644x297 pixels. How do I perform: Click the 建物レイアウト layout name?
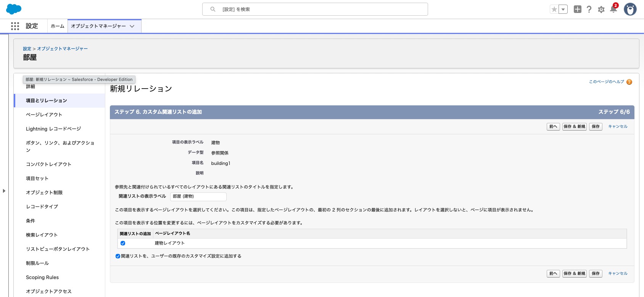(x=170, y=243)
